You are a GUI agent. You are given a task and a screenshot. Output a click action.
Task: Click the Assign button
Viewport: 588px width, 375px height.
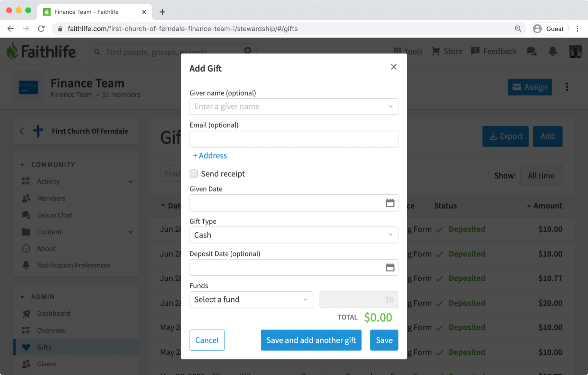point(530,87)
